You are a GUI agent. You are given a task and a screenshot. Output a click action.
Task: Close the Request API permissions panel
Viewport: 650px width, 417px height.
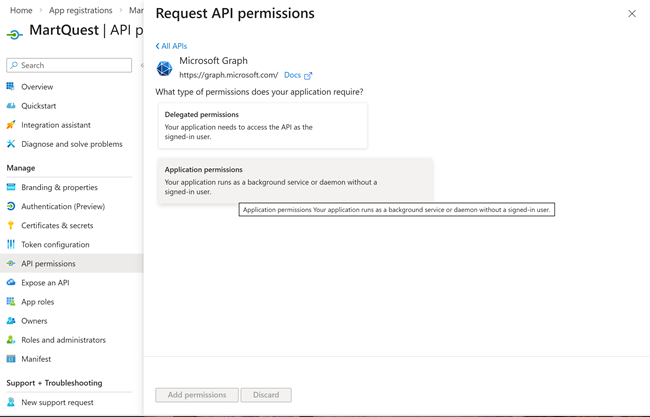click(632, 14)
